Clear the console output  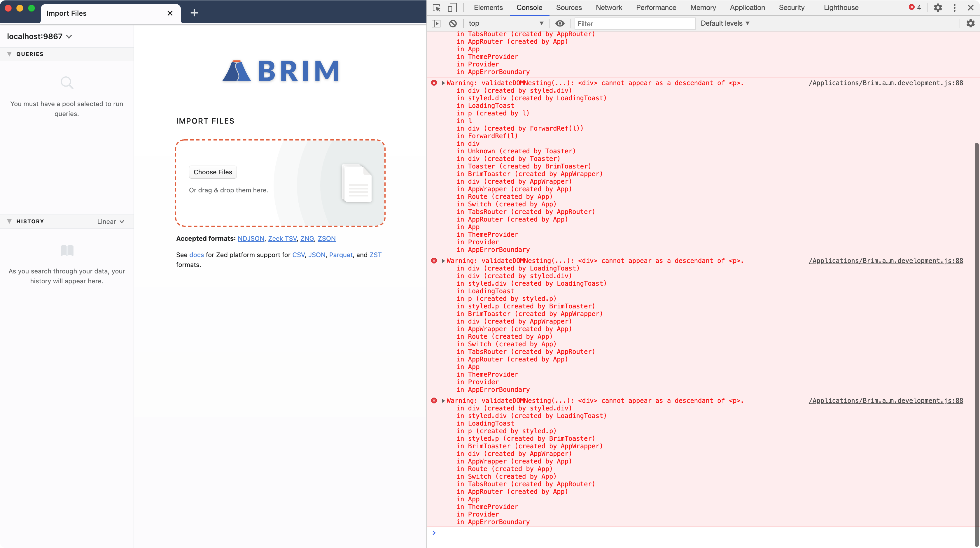(453, 23)
